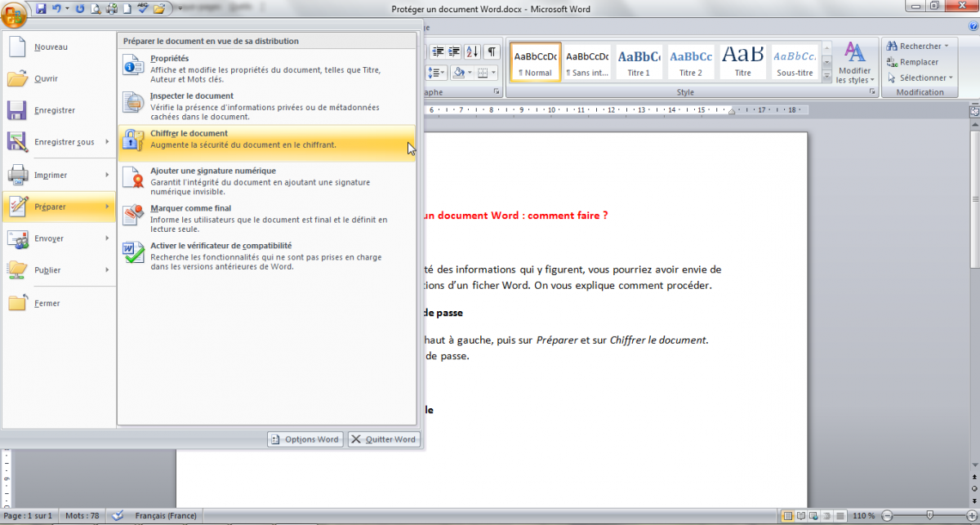Open Modifier les styles dropdown
The image size is (980, 525).
(x=854, y=63)
